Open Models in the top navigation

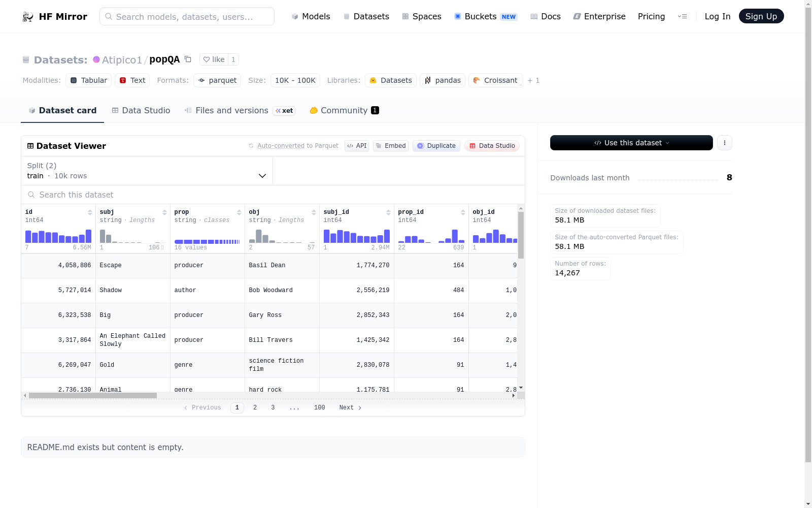coord(311,16)
